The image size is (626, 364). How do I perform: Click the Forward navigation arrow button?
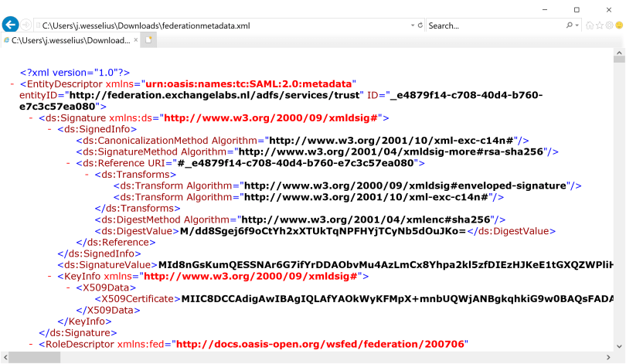pyautogui.click(x=27, y=25)
